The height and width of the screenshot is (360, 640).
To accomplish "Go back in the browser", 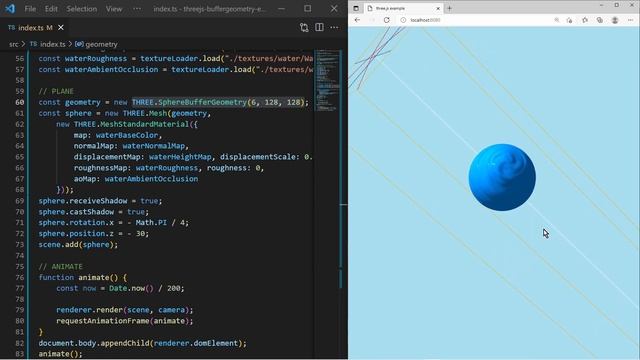I will tap(357, 20).
